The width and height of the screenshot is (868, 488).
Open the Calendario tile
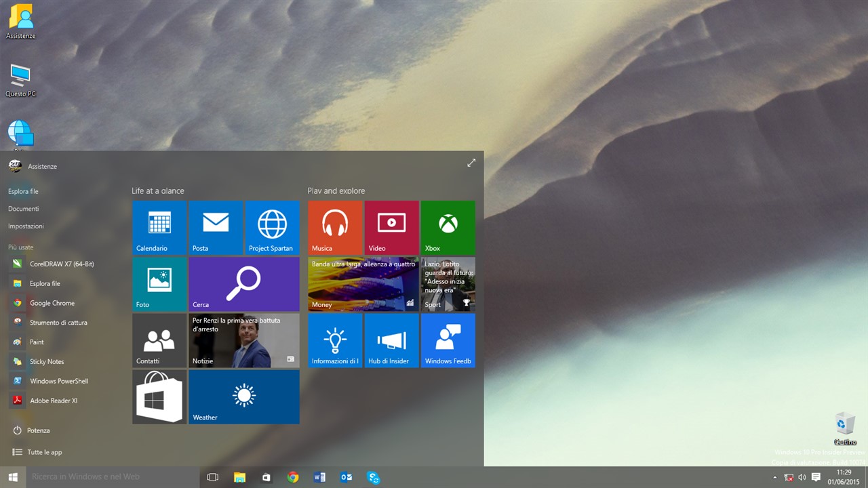[159, 227]
